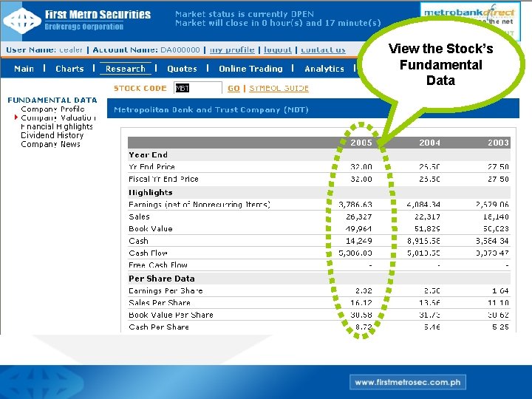Click the Cash Per Share label
Screen dimensions: 532x399
[x=159, y=327]
